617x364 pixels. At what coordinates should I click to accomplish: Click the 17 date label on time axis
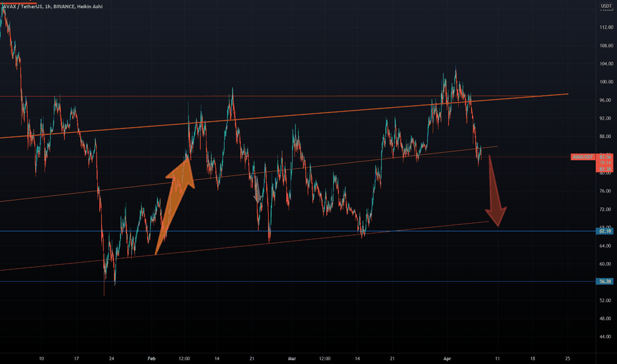click(76, 359)
